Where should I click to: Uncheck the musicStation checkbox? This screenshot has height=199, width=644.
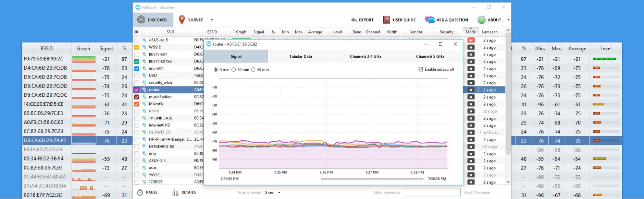tap(137, 97)
